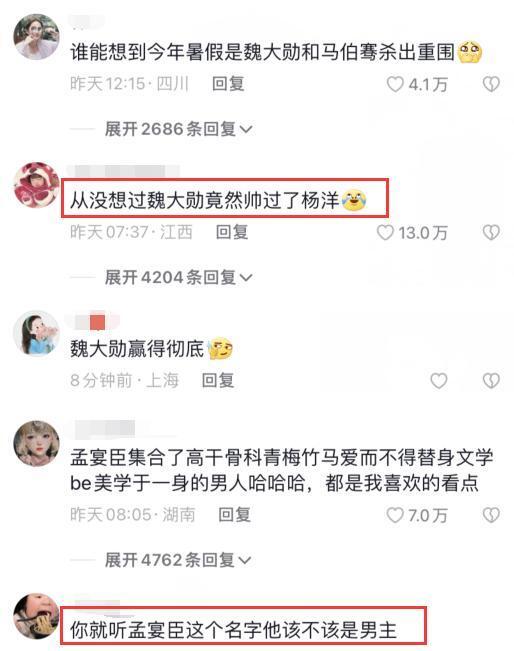This screenshot has width=514, height=651.
Task: Open the bottom commenter's noodle-eating avatar
Action: pos(37,616)
